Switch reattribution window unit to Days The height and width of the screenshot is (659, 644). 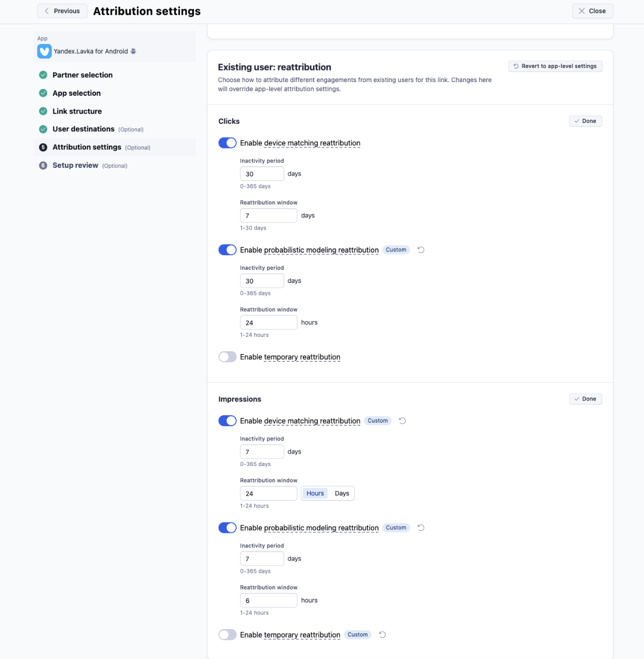[x=342, y=494]
